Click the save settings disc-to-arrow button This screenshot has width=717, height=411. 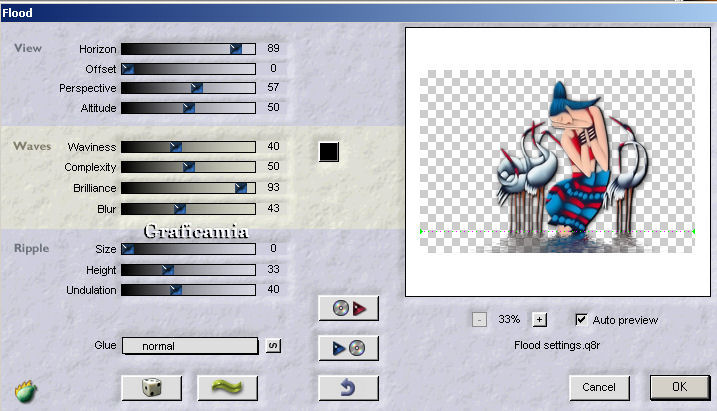pyautogui.click(x=348, y=308)
